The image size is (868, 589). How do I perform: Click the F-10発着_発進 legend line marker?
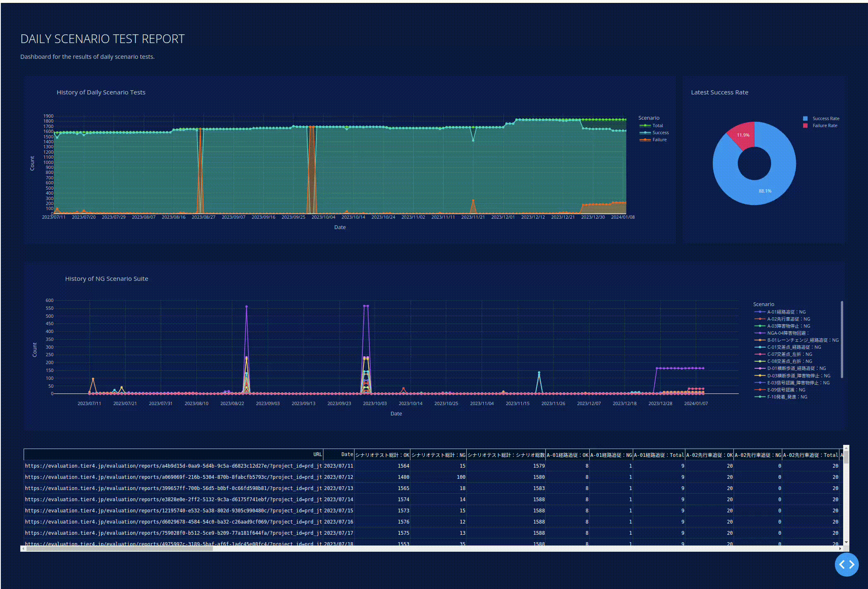[759, 397]
